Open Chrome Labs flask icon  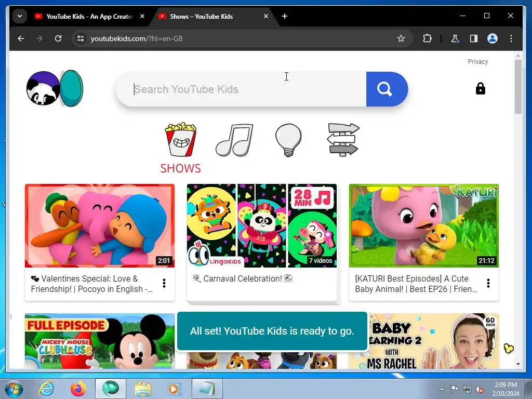[455, 38]
